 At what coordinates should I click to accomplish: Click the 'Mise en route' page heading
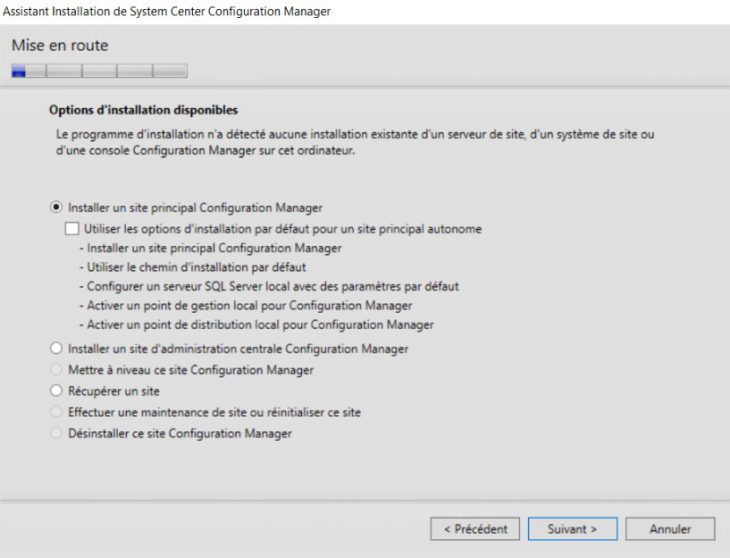[60, 46]
